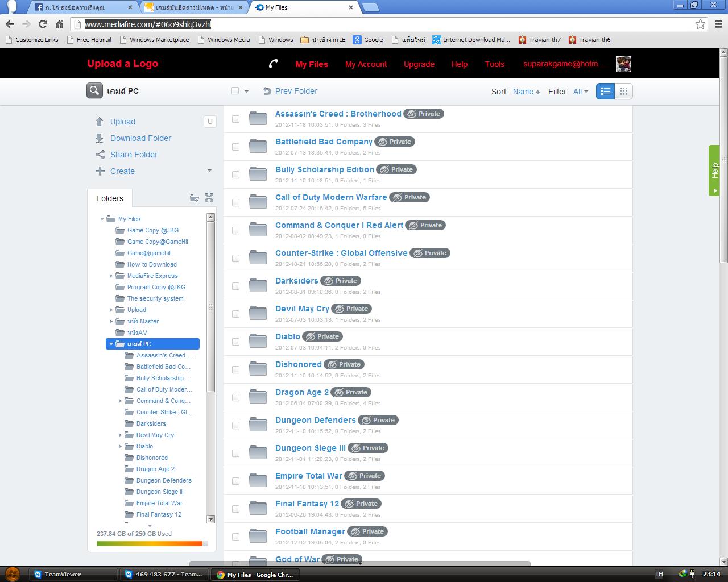Click the user avatar thumbnail
This screenshot has width=728, height=582.
(x=623, y=64)
